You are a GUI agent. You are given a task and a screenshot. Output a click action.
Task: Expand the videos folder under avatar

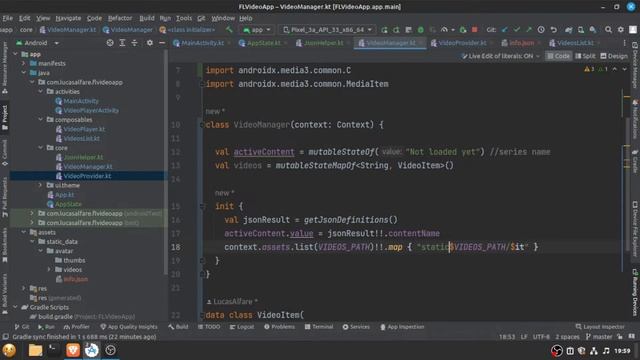(x=49, y=270)
